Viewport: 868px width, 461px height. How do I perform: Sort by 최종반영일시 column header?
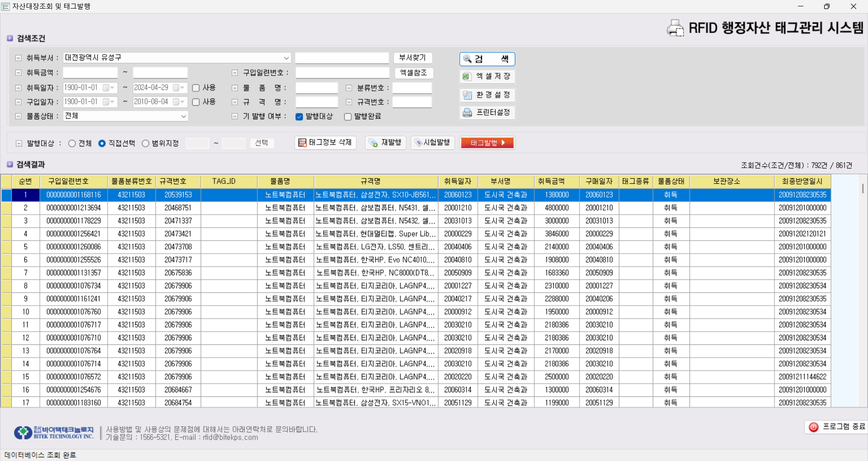(802, 181)
